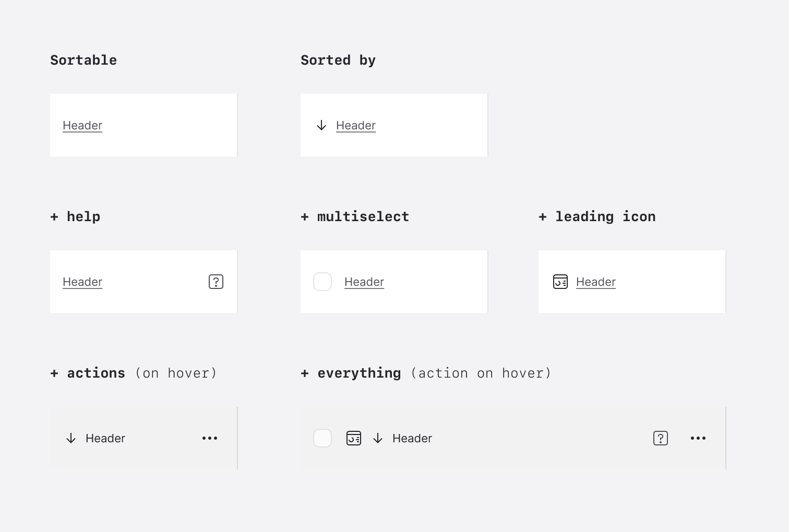Click the leading card icon in the everything header
789x532 pixels.
tap(354, 438)
